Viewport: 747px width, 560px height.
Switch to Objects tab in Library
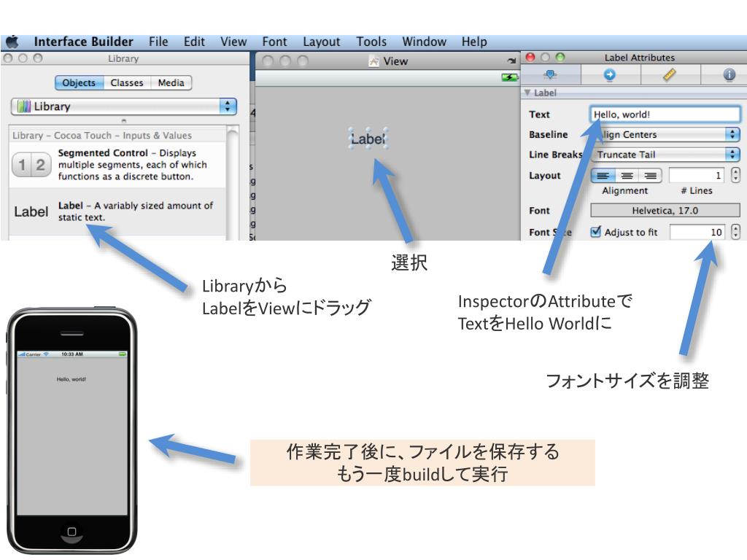[x=79, y=83]
